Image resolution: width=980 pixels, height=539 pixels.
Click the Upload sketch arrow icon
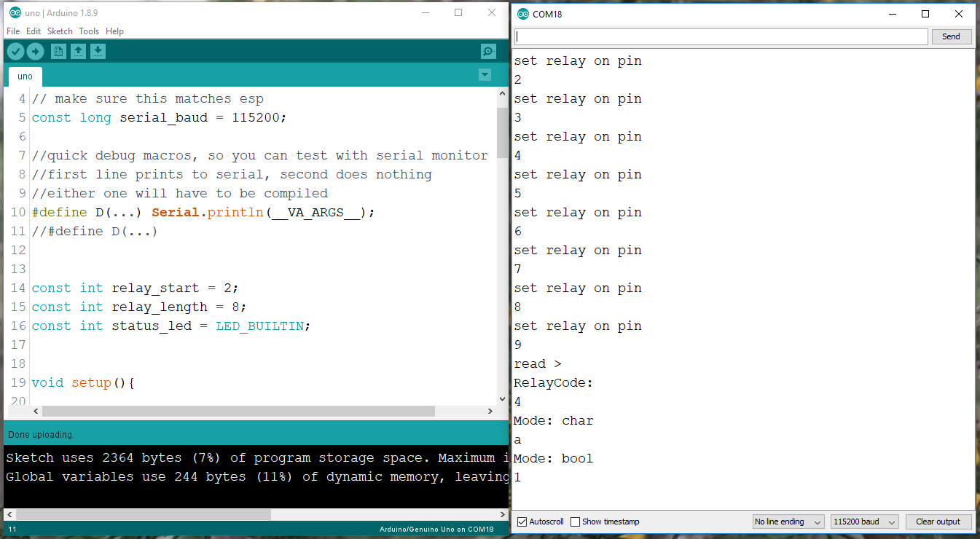(x=35, y=51)
